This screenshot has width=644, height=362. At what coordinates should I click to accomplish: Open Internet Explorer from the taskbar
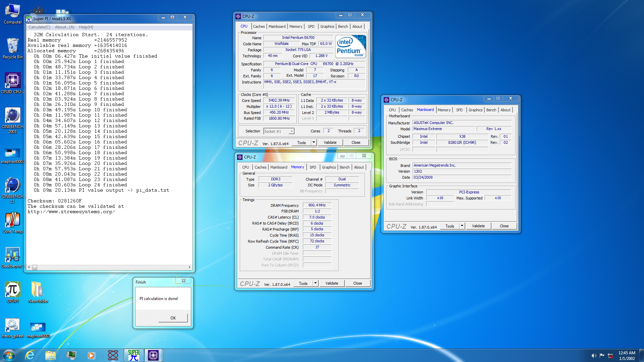point(30,355)
